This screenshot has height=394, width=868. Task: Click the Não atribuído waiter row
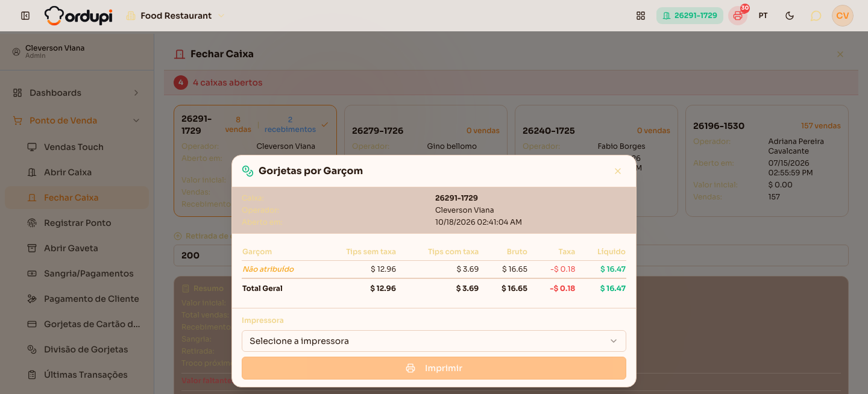click(434, 269)
